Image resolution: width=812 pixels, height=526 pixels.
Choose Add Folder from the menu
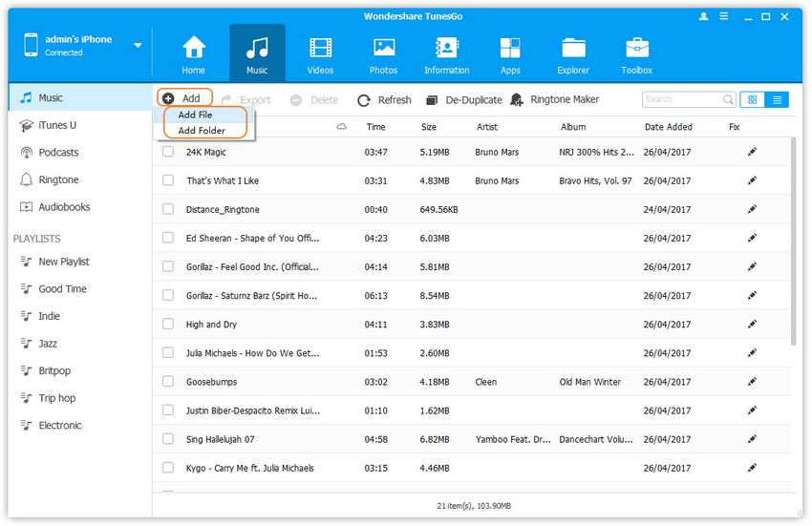[x=202, y=131]
